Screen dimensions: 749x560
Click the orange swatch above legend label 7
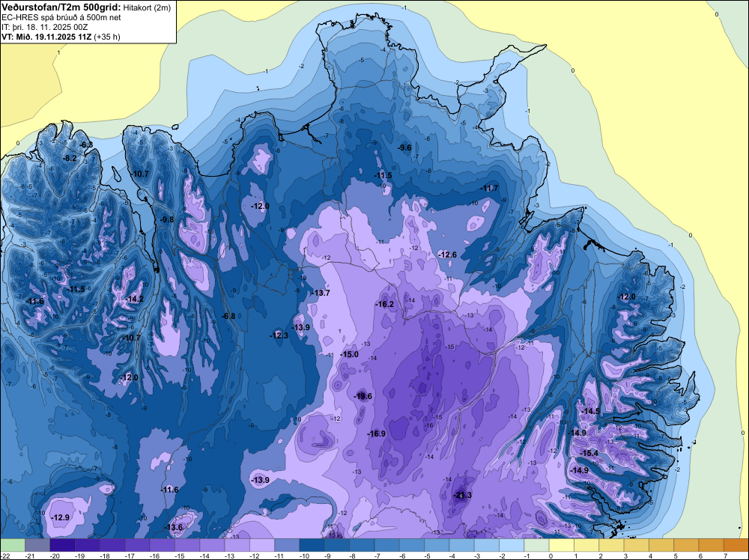click(x=736, y=545)
